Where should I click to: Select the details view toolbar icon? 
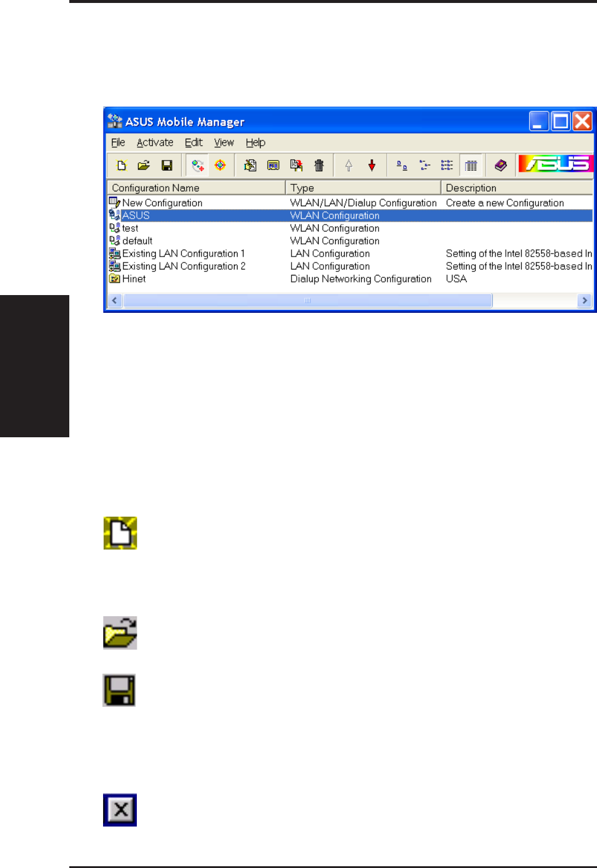pos(471,165)
